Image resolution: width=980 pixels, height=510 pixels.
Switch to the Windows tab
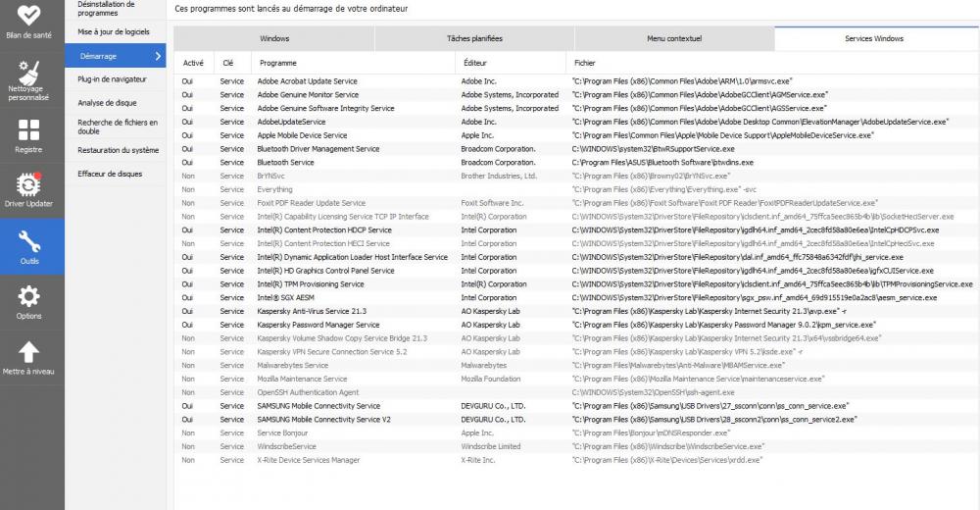click(x=274, y=38)
